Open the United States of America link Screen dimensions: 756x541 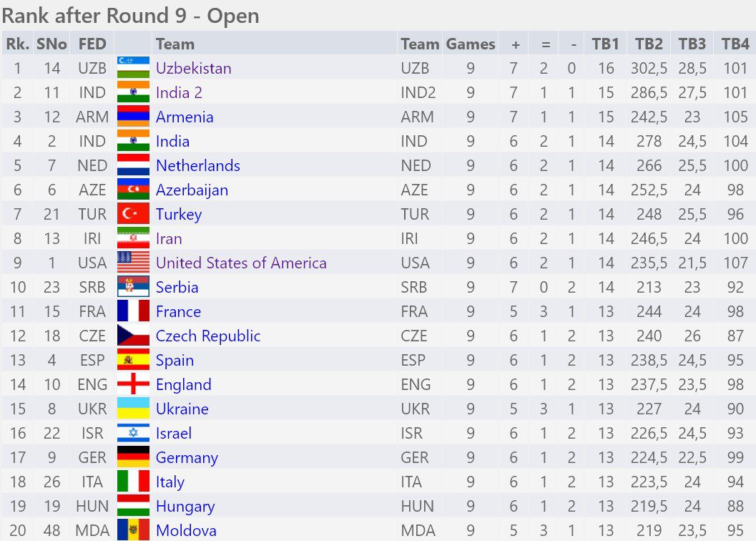[x=241, y=263]
